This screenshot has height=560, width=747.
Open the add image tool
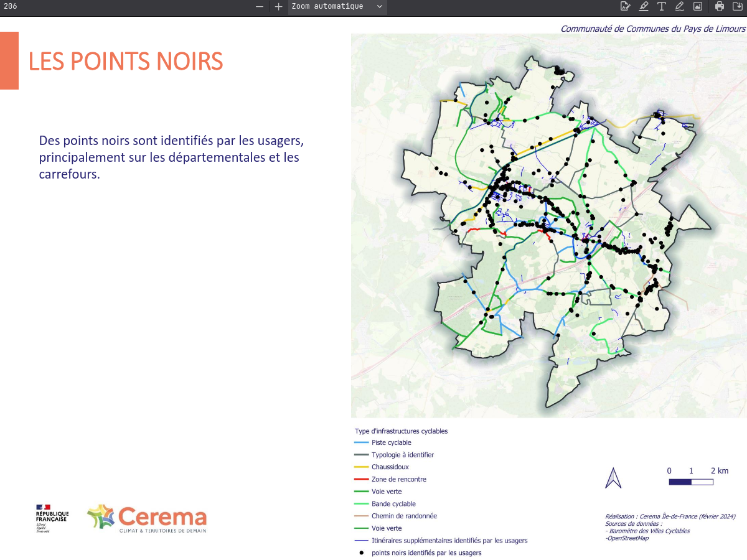click(x=698, y=6)
